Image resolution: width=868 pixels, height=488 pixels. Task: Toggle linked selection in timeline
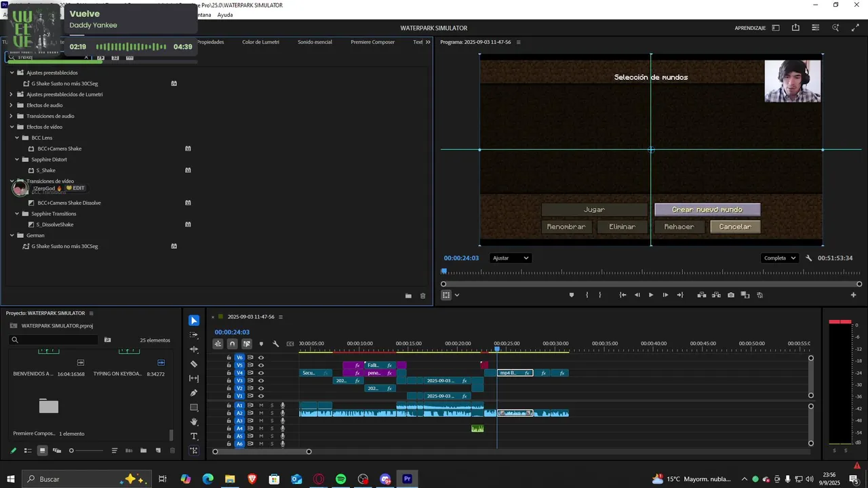(x=246, y=344)
